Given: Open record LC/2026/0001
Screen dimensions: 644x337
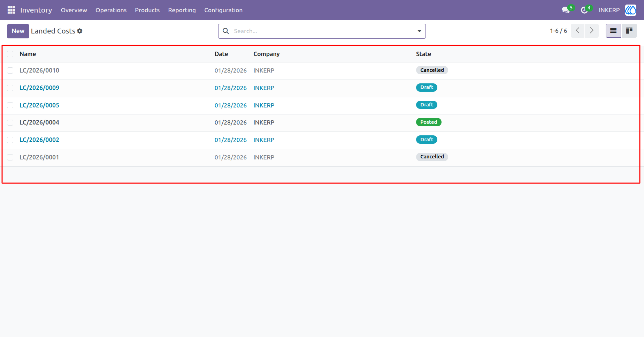Looking at the screenshot, I should pyautogui.click(x=39, y=157).
